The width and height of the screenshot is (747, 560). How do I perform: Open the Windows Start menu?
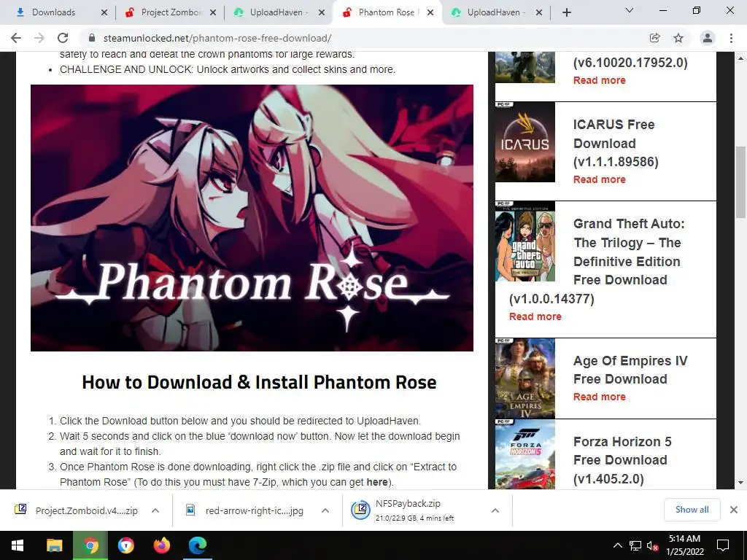tap(18, 545)
